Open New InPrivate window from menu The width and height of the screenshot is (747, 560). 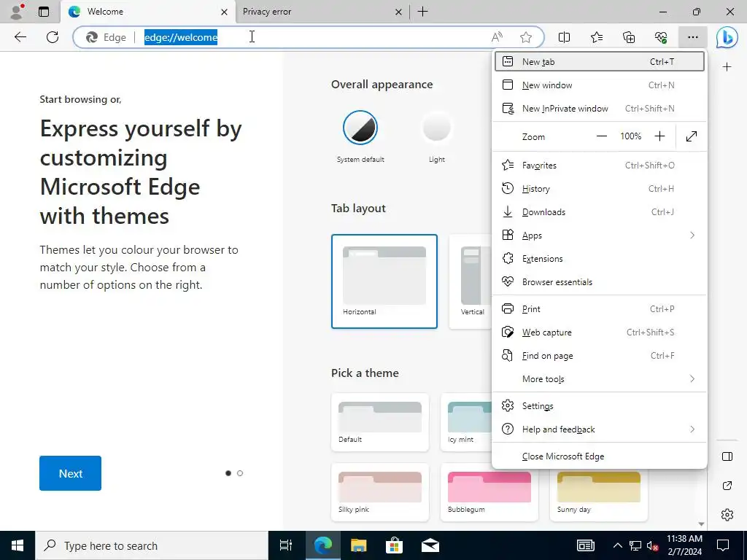[x=600, y=109]
